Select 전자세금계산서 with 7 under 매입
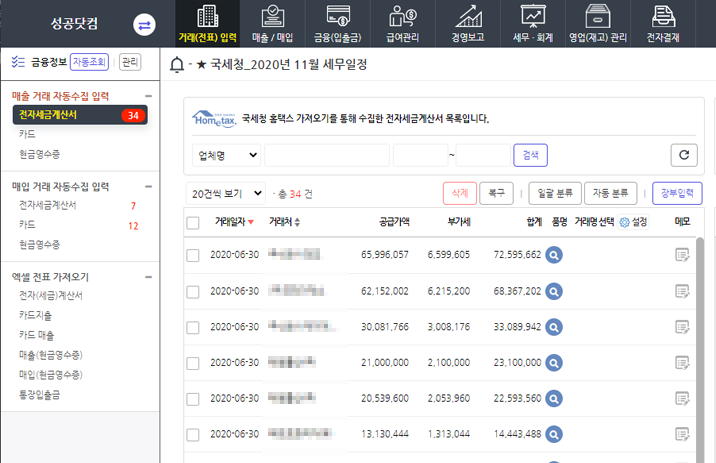Screen dimensions: 716x463 (x=48, y=205)
